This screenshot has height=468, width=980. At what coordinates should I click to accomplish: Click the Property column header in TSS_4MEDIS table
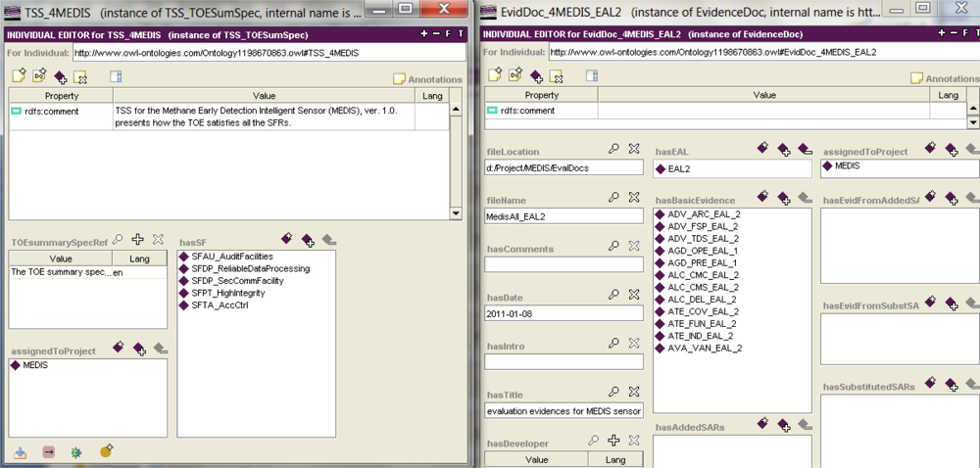[61, 96]
